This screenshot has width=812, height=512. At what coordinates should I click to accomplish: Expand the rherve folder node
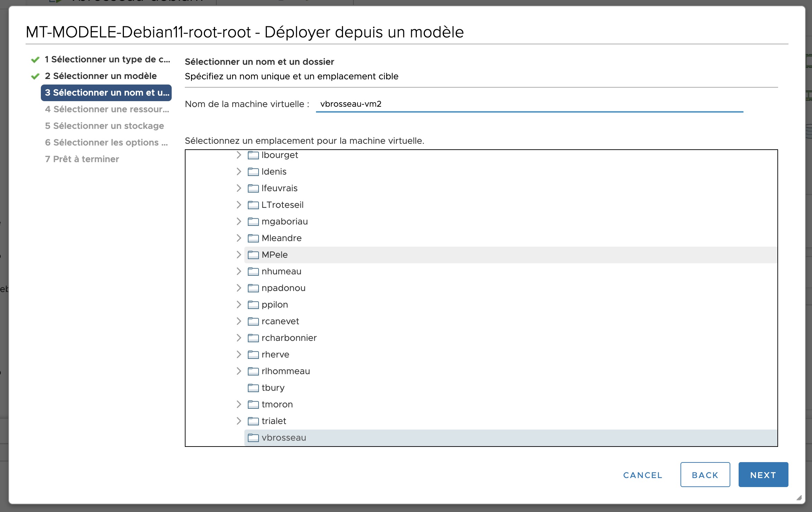[239, 354]
